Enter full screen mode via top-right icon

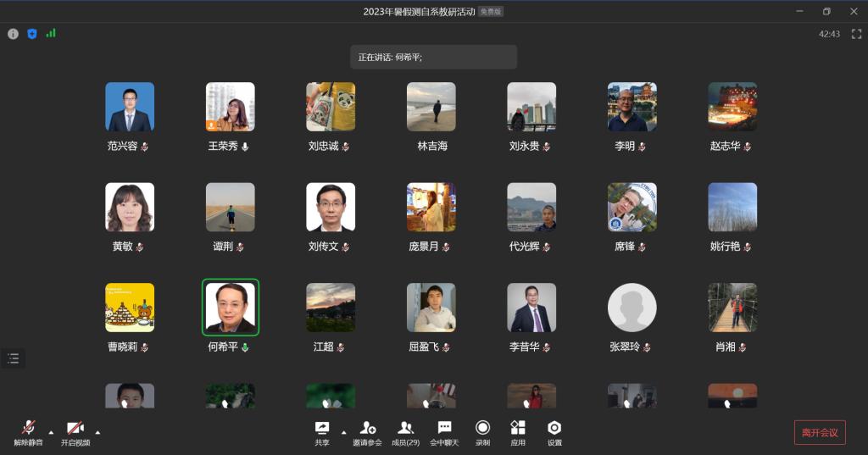856,34
